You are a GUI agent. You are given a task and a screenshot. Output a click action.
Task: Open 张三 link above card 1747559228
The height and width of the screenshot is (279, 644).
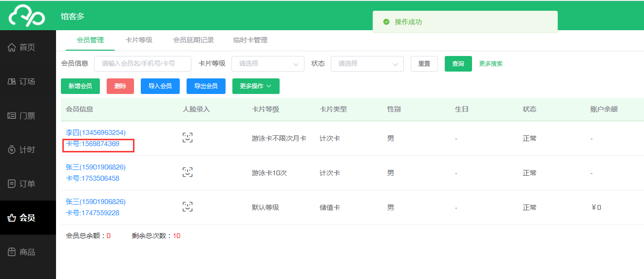(x=95, y=202)
